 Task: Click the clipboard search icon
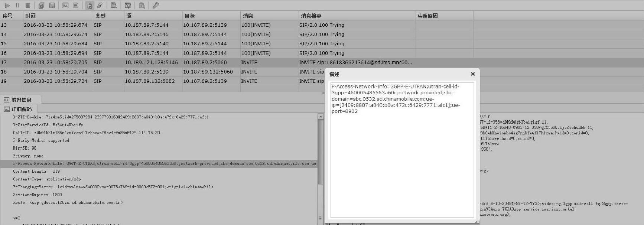tap(142, 6)
